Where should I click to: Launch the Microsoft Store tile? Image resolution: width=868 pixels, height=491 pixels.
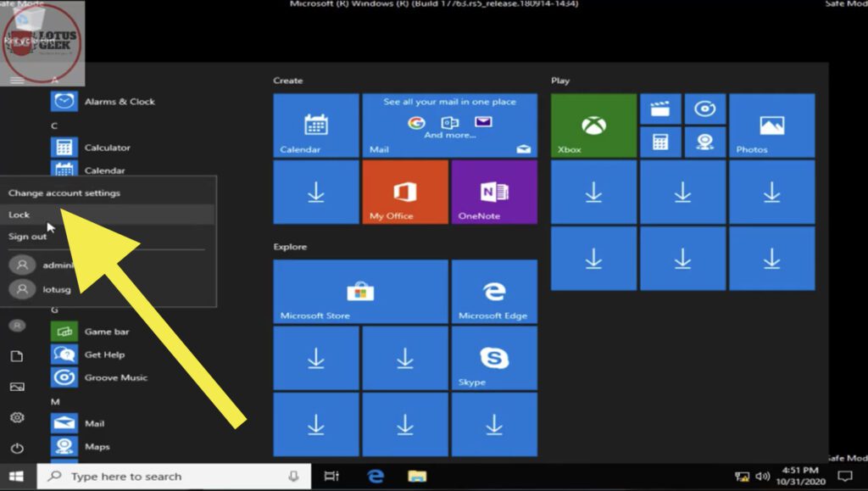360,292
